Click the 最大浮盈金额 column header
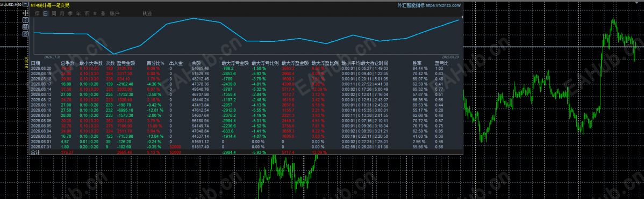The width and height of the screenshot is (644, 199). coord(295,63)
